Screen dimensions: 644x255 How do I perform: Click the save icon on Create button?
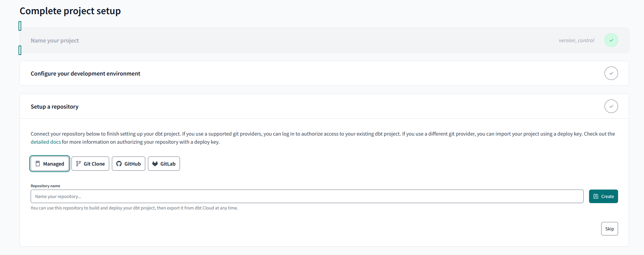coord(596,196)
